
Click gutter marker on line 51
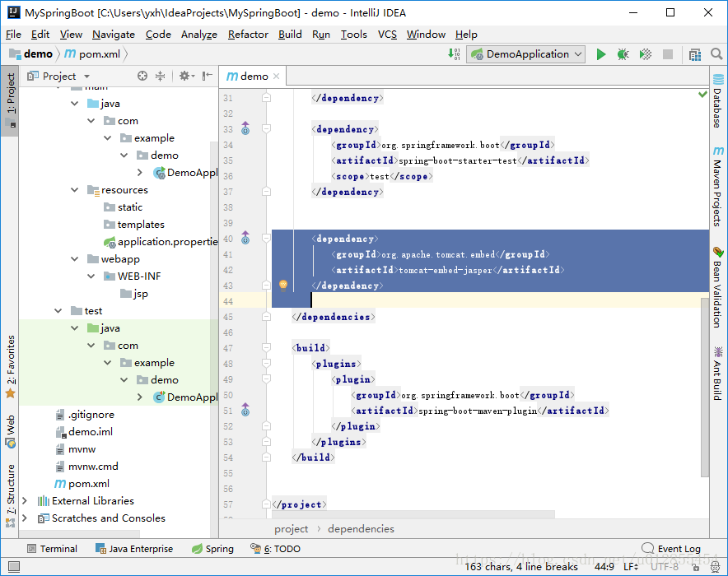coord(245,410)
